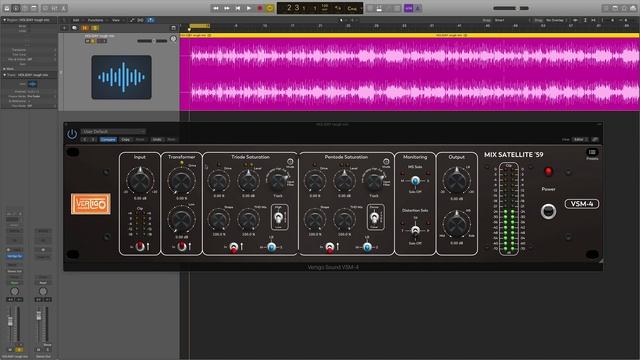The height and width of the screenshot is (360, 640).
Task: Click the track volume slider on the track header
Action: [152, 41]
